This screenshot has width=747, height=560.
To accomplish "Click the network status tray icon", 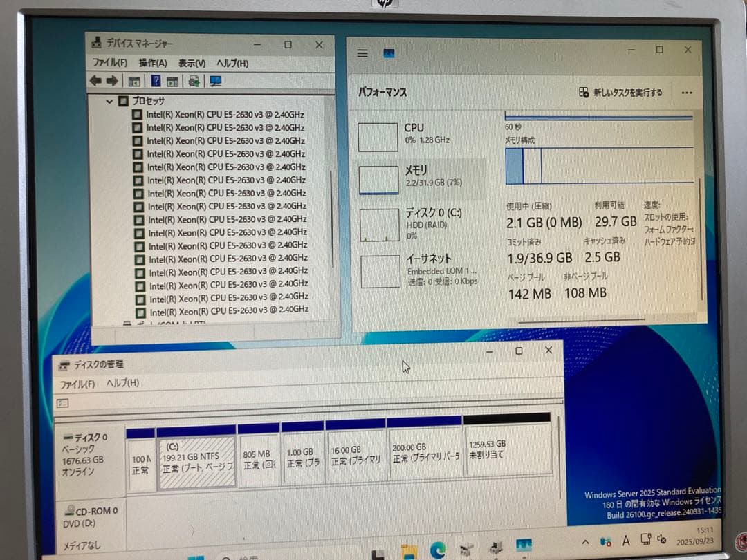I will coord(605,541).
